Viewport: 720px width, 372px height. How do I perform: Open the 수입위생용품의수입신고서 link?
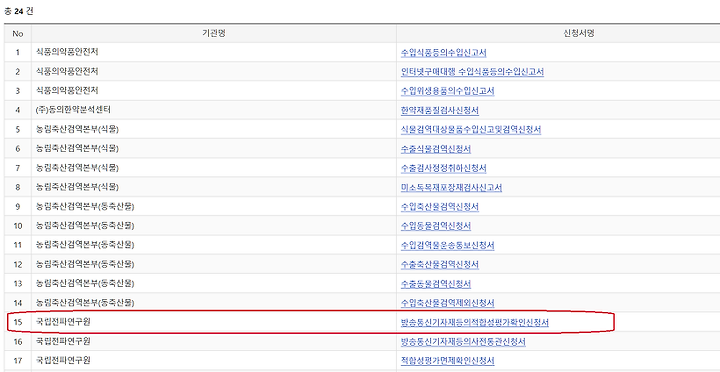click(x=448, y=91)
